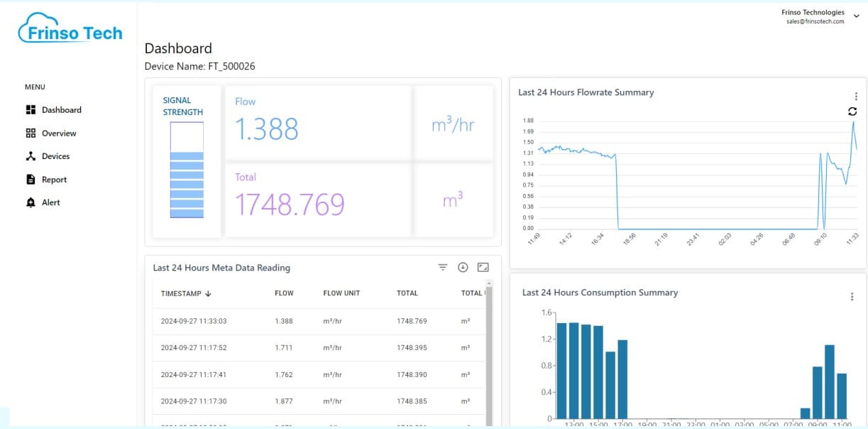Click the signal strength bar indicator
The image size is (868, 429).
pyautogui.click(x=187, y=170)
